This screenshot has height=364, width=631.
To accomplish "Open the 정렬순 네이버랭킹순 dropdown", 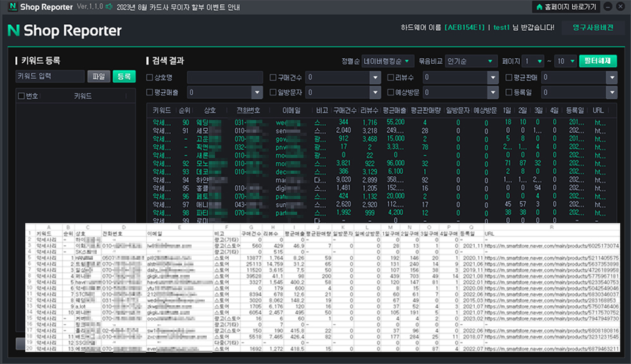I will point(388,61).
